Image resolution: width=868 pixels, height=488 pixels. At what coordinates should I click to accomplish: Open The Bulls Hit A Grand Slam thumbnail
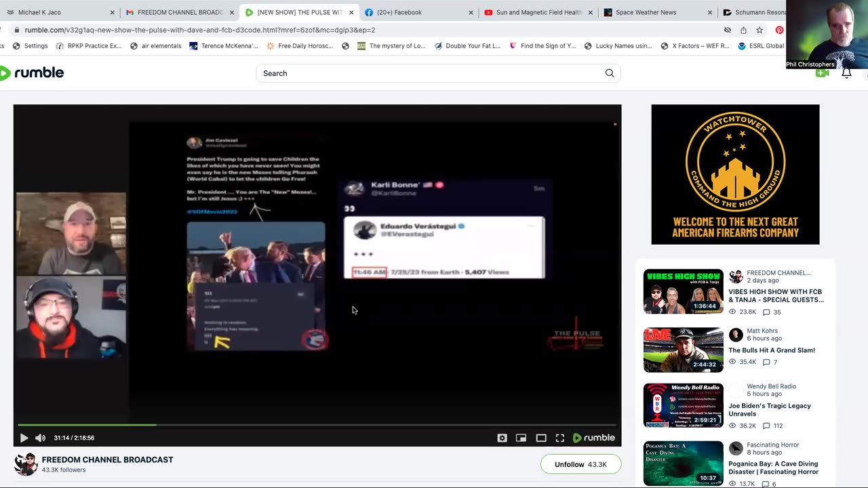point(684,350)
